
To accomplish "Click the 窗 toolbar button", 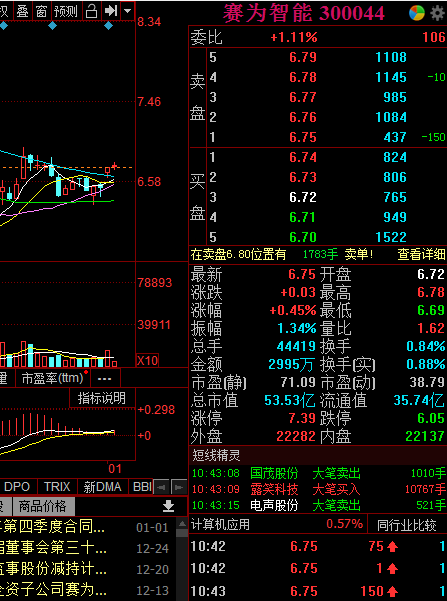I will tap(41, 11).
